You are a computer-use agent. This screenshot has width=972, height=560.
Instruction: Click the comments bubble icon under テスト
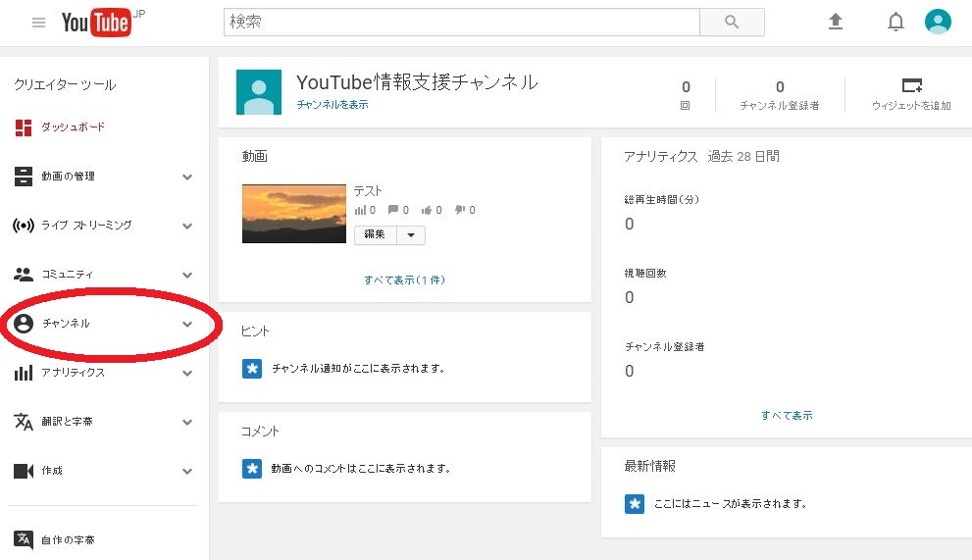point(393,210)
